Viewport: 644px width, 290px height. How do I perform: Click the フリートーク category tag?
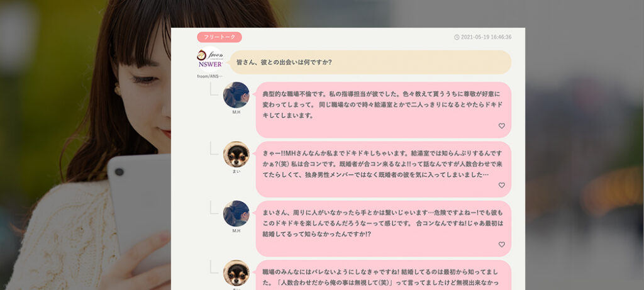point(219,37)
